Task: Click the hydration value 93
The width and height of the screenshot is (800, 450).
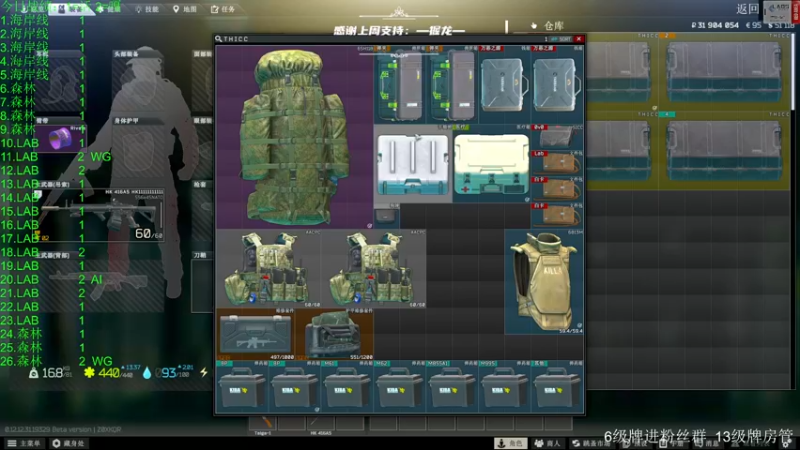Action: click(x=168, y=373)
